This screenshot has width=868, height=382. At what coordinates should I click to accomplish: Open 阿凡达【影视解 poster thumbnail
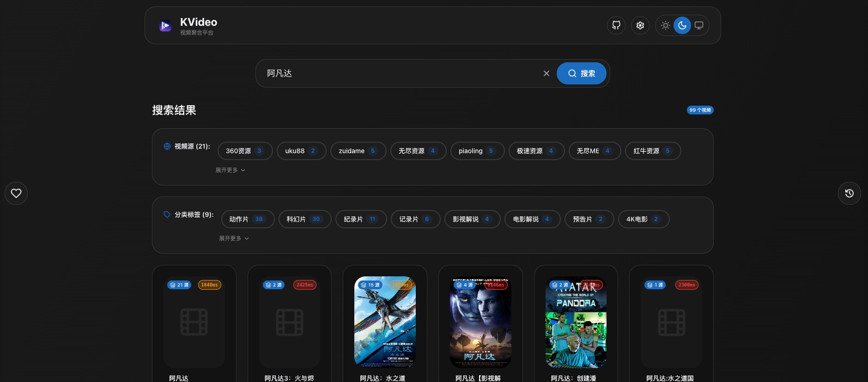tap(480, 322)
